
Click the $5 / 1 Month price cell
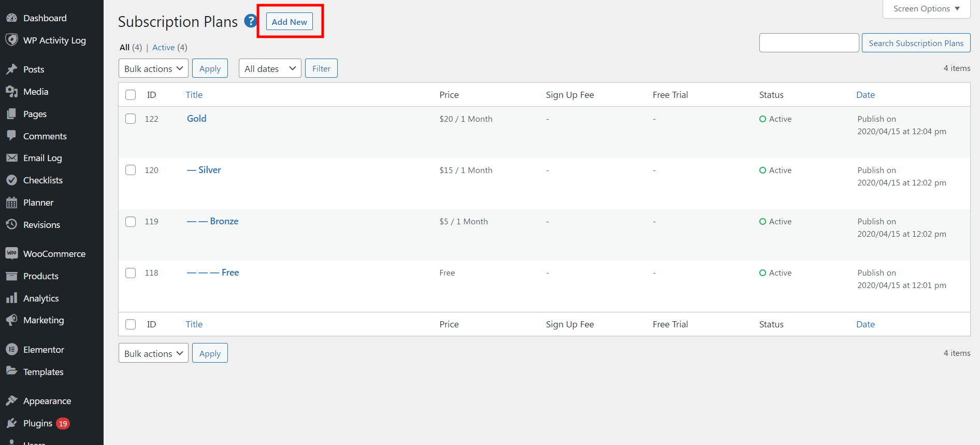(464, 221)
